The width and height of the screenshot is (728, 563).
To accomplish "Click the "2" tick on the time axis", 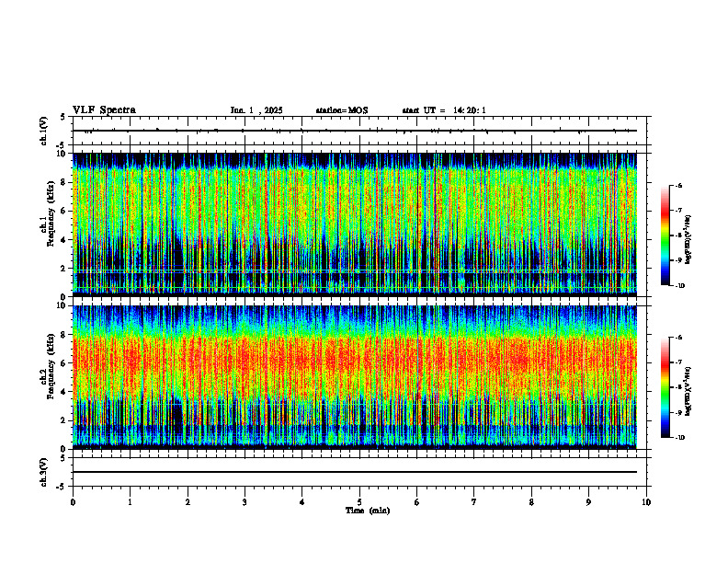I will pyautogui.click(x=188, y=502).
